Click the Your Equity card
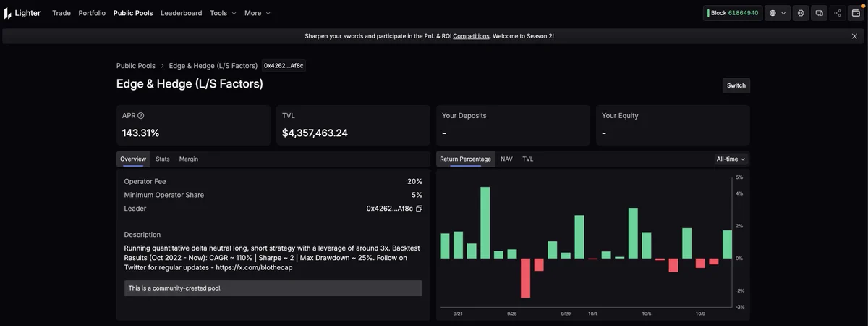Screen dimensions: 868x326 click(673, 125)
